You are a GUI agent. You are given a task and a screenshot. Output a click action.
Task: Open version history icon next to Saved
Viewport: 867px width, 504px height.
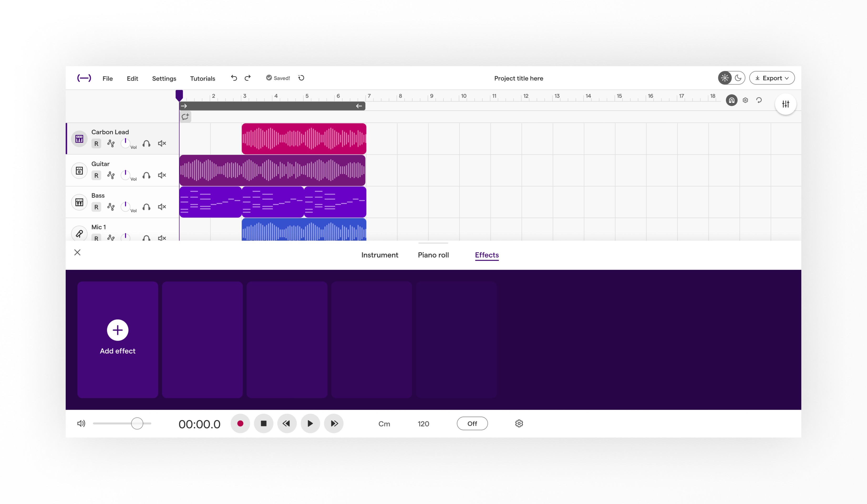tap(301, 78)
